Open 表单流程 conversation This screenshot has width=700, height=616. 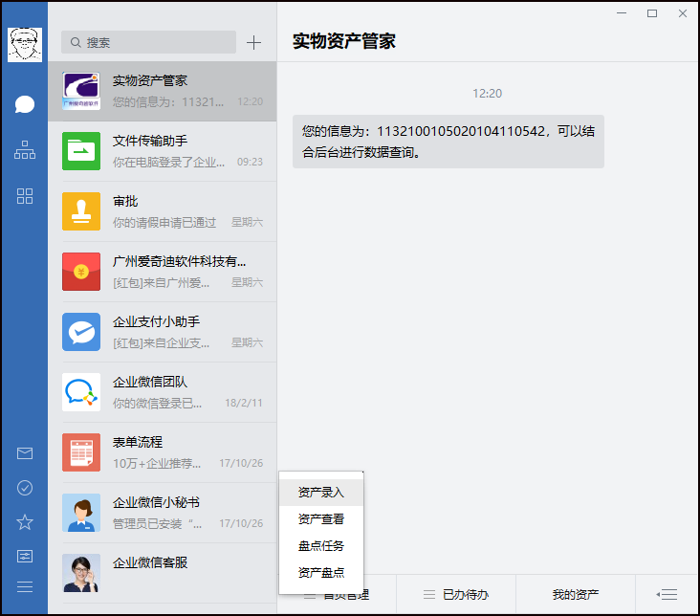point(162,452)
